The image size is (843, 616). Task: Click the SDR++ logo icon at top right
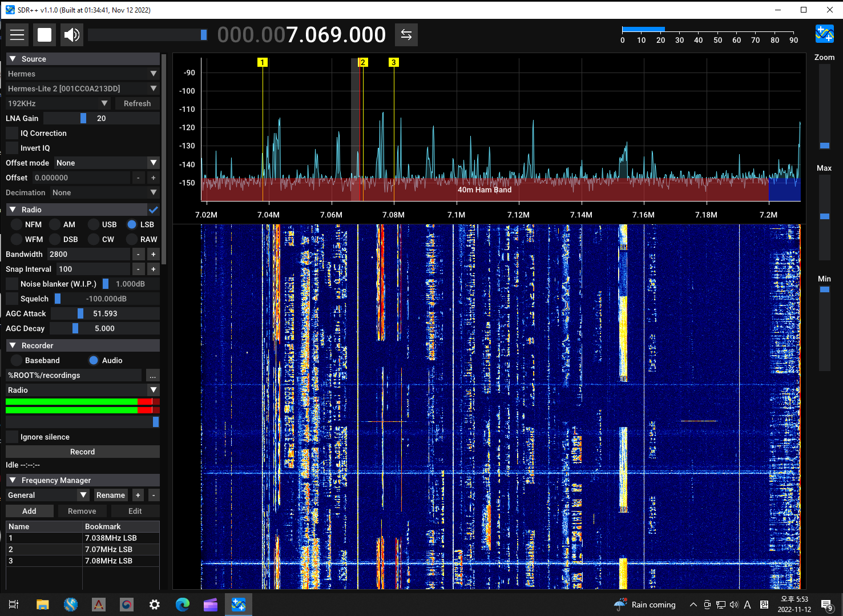824,34
